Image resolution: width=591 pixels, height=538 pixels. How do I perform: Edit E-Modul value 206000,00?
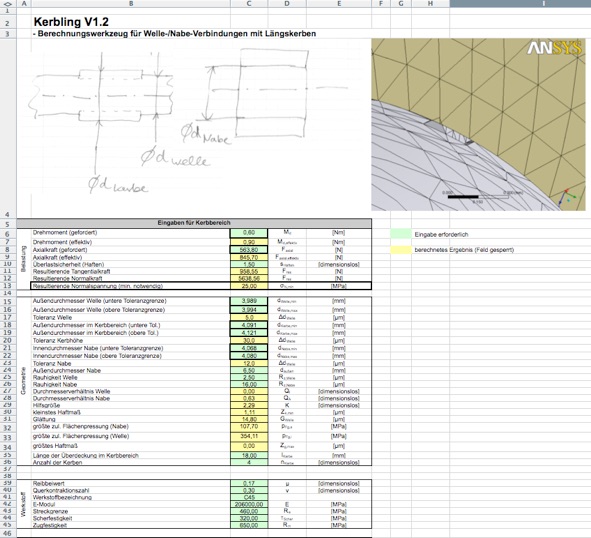[x=249, y=504]
